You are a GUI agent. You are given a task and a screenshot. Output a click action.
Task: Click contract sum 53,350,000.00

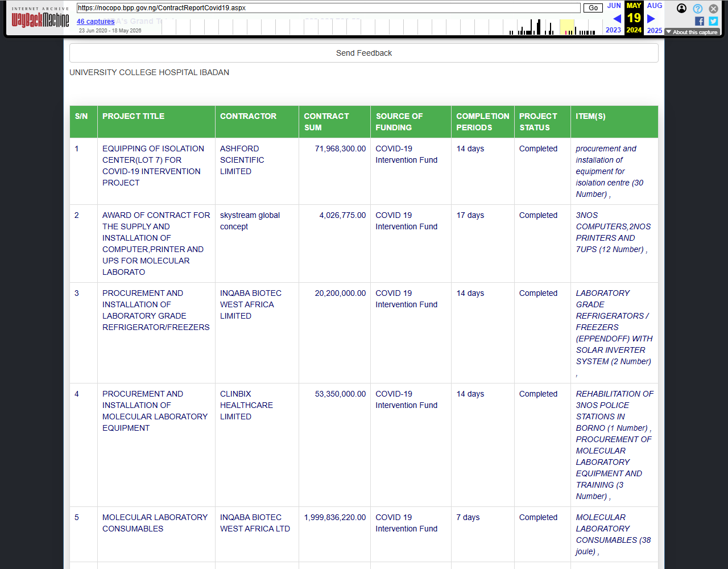(x=340, y=394)
